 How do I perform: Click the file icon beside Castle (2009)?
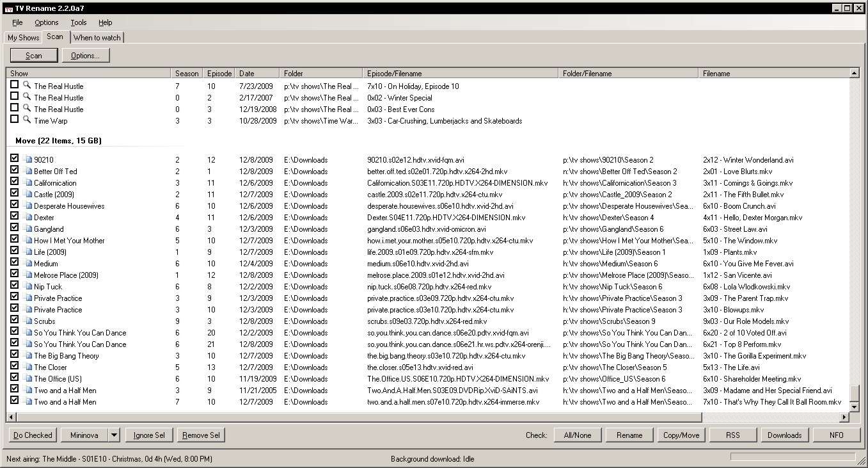pos(28,194)
